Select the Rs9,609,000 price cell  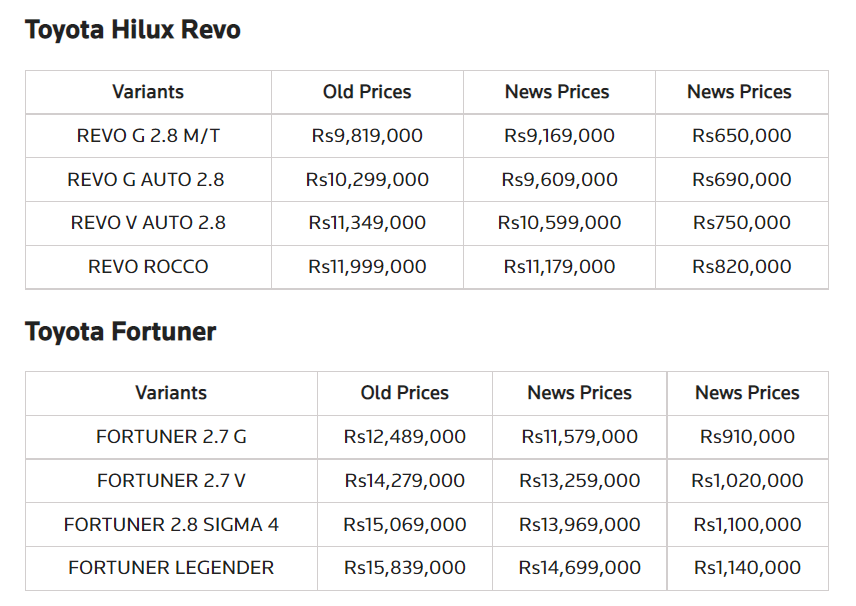click(559, 180)
